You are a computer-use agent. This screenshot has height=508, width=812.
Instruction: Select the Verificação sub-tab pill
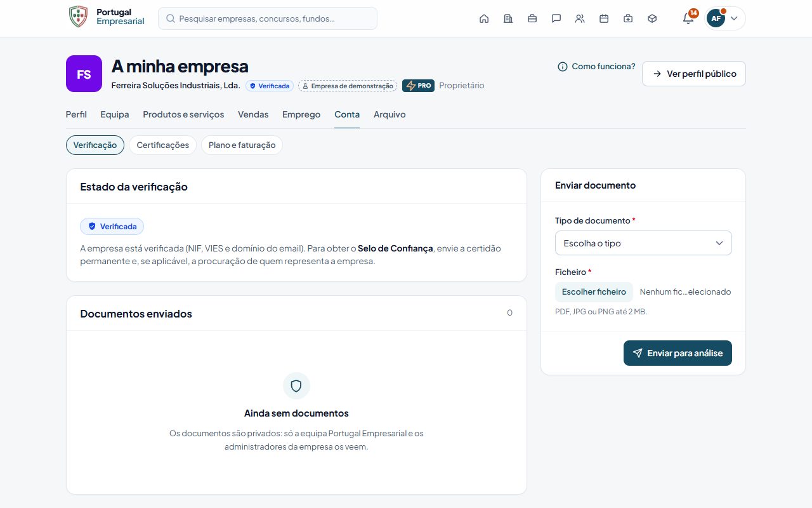click(95, 145)
